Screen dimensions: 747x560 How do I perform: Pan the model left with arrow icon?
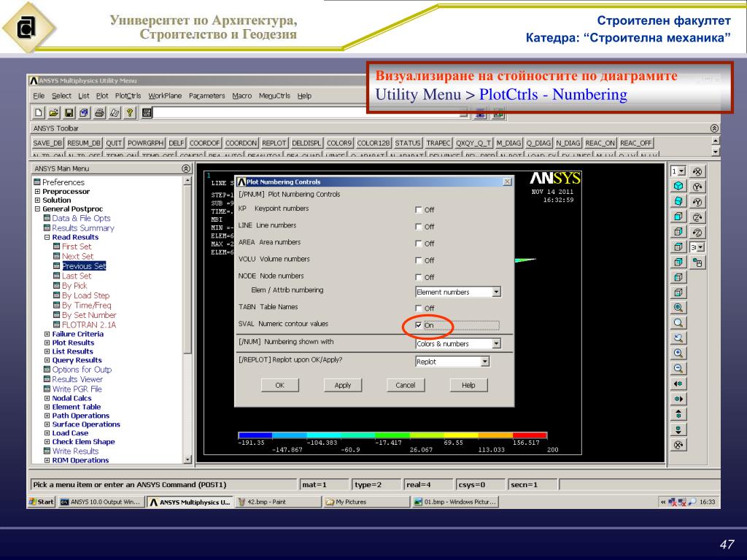click(x=678, y=384)
